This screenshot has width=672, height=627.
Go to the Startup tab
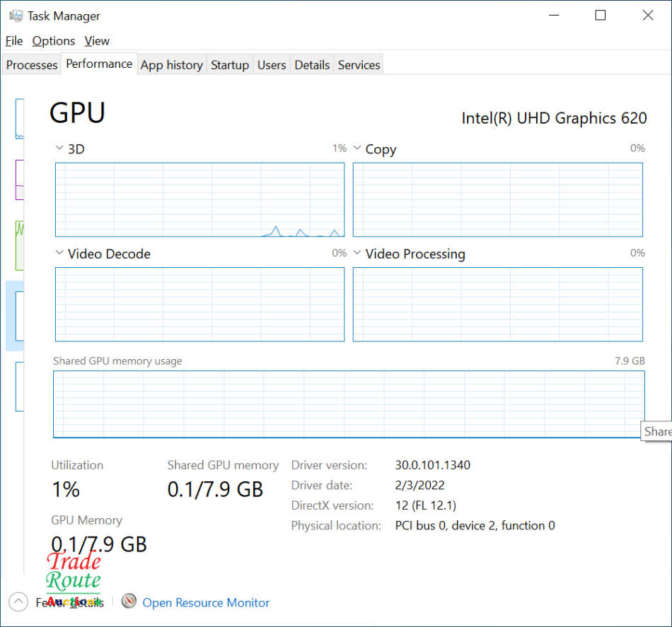click(230, 65)
